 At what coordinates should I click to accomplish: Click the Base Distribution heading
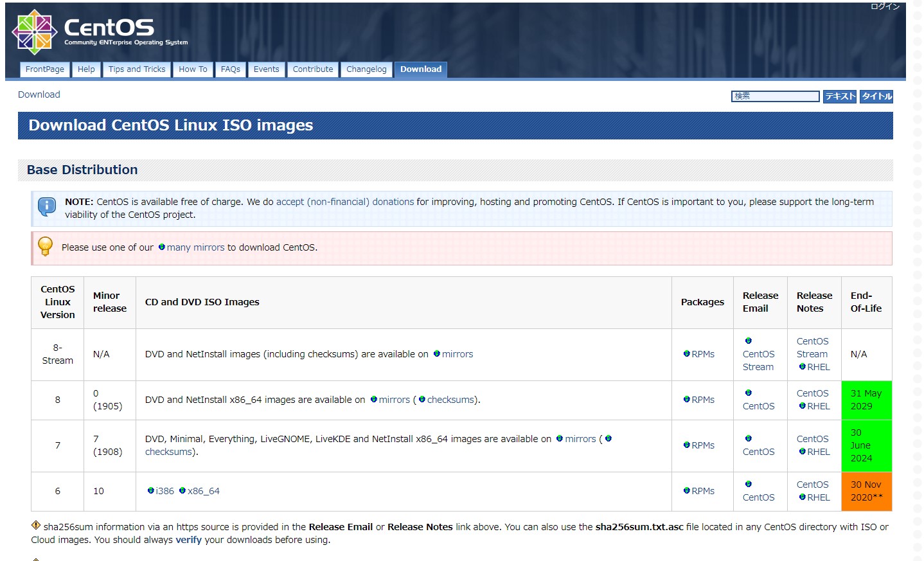click(82, 170)
